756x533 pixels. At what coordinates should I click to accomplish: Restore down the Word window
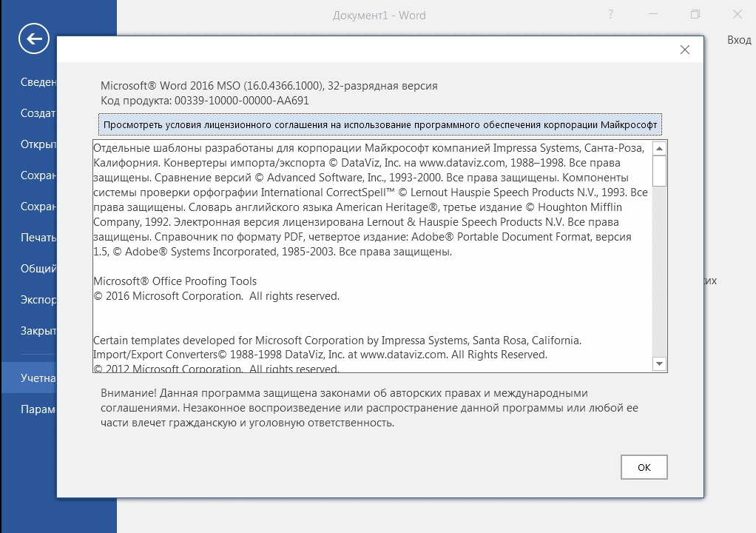[695, 15]
